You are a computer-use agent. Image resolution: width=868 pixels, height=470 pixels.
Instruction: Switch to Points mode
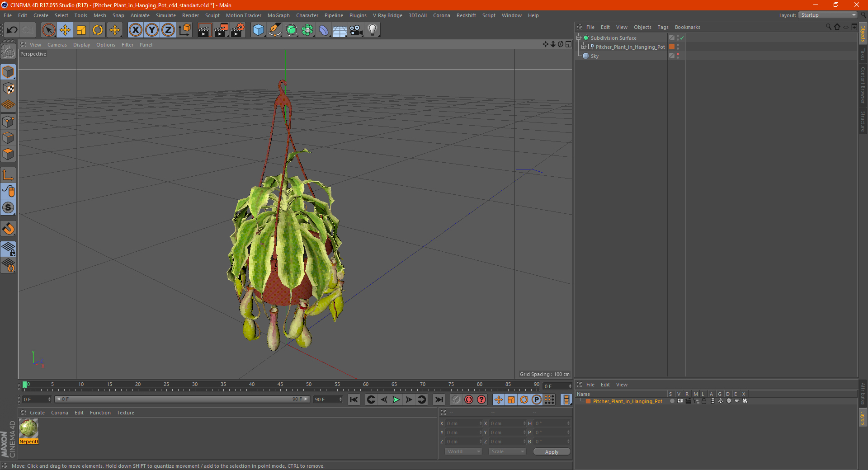[x=8, y=122]
